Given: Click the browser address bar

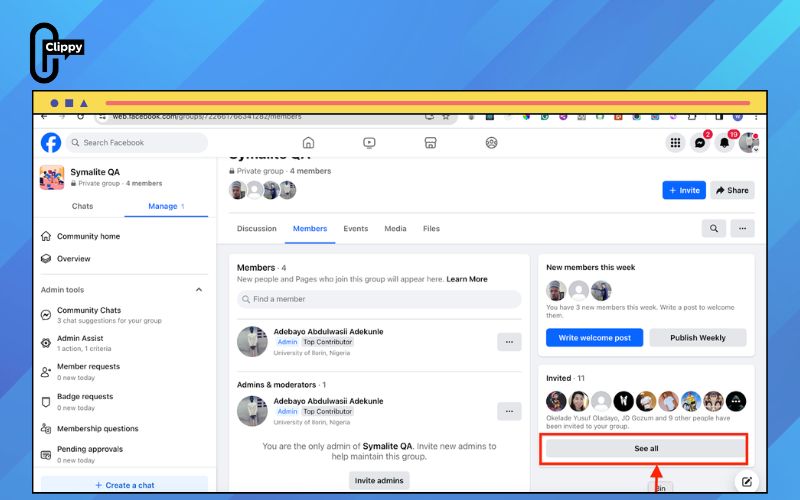Looking at the screenshot, I should (276, 117).
